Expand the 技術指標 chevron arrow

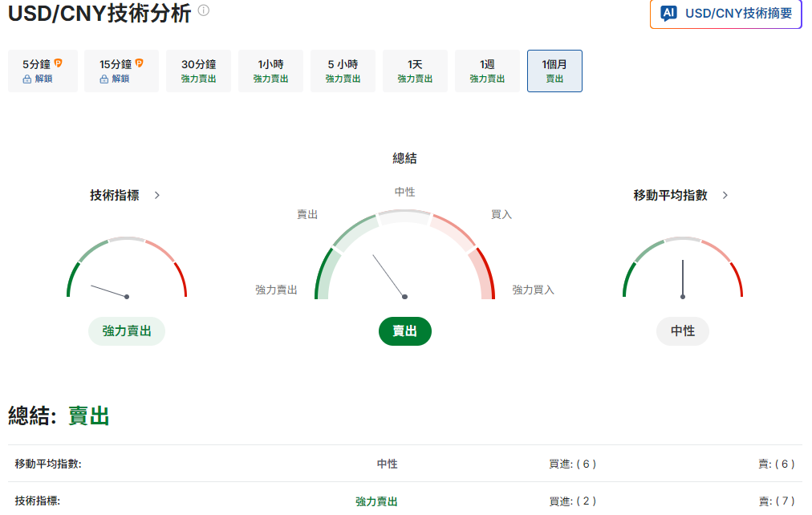(x=157, y=195)
